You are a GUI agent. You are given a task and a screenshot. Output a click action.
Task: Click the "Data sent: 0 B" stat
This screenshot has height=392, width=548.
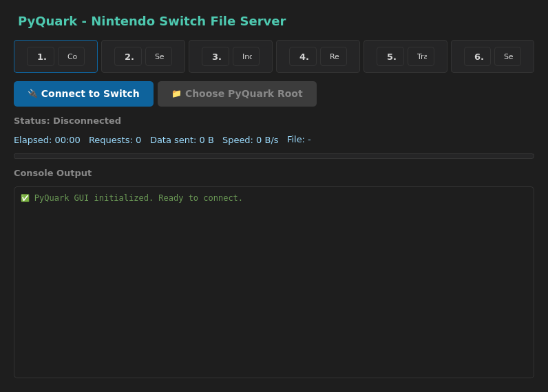pos(182,140)
